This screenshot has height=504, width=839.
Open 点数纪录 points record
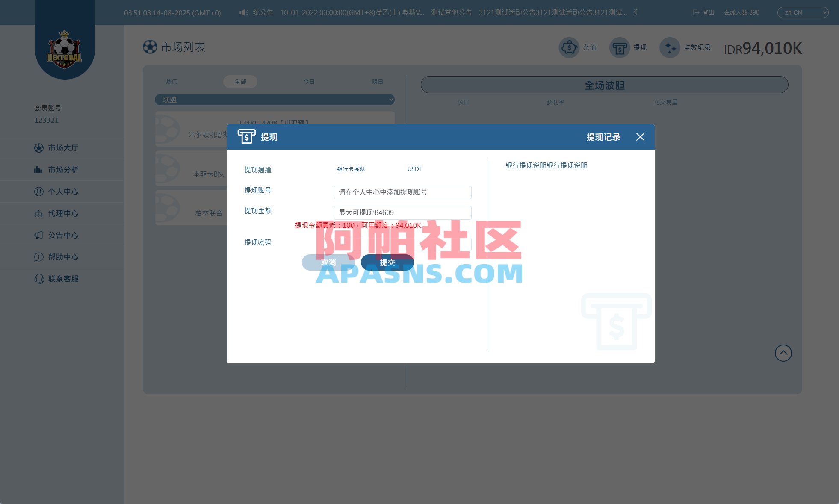(x=670, y=47)
